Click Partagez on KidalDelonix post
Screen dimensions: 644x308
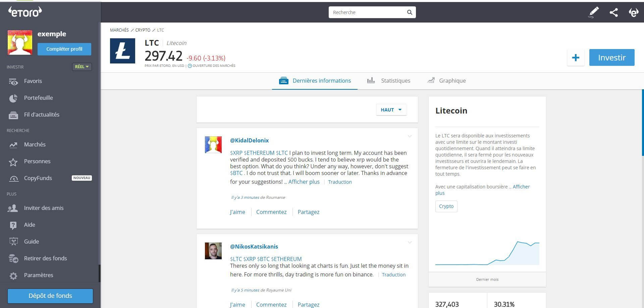click(309, 212)
